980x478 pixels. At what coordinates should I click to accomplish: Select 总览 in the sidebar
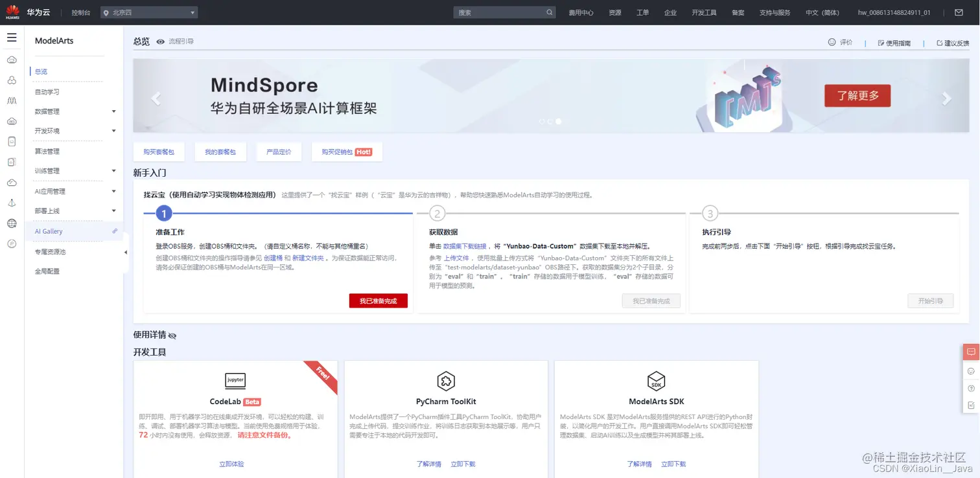(41, 71)
